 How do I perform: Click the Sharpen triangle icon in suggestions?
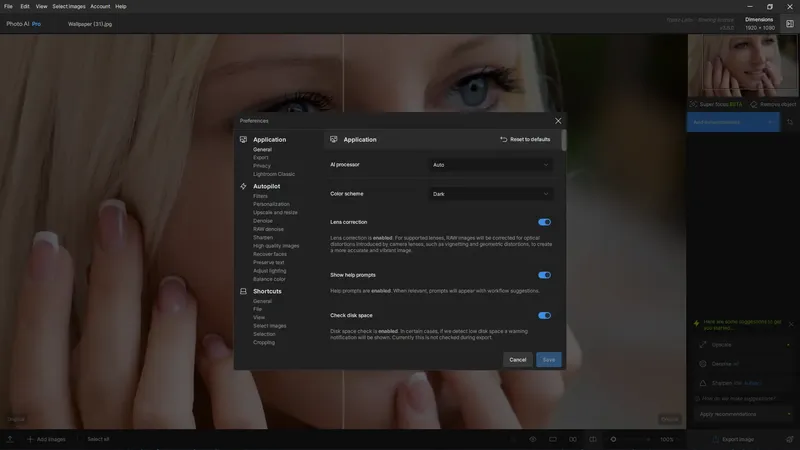pos(703,383)
